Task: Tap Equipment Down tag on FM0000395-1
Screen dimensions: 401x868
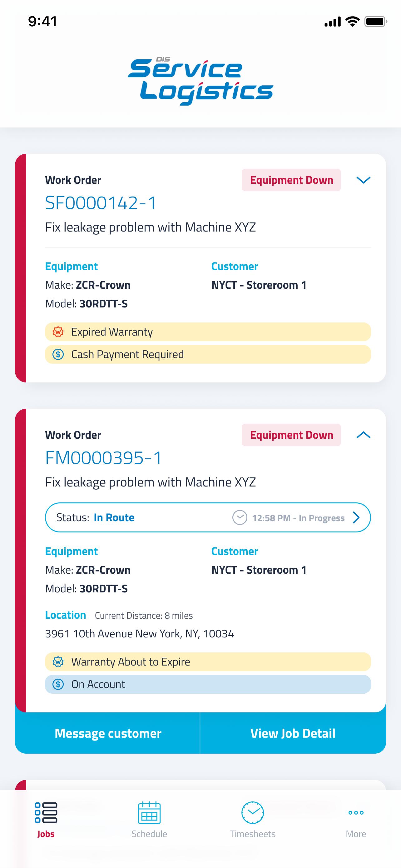Action: coord(291,435)
